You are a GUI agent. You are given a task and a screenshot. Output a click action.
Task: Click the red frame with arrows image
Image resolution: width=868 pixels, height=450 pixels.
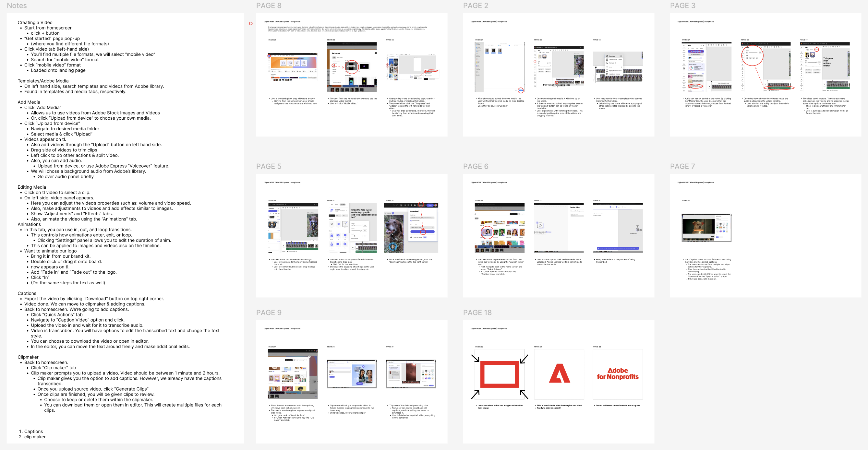point(500,374)
